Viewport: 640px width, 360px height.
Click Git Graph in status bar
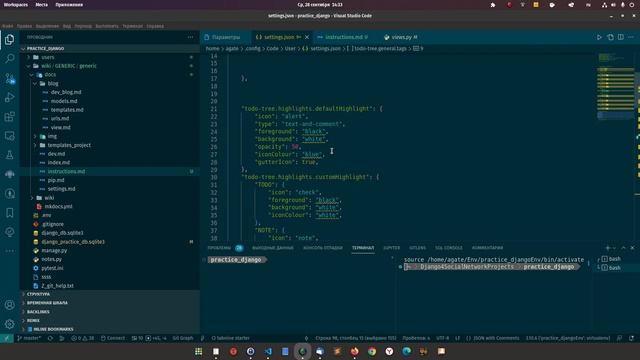pyautogui.click(x=182, y=338)
